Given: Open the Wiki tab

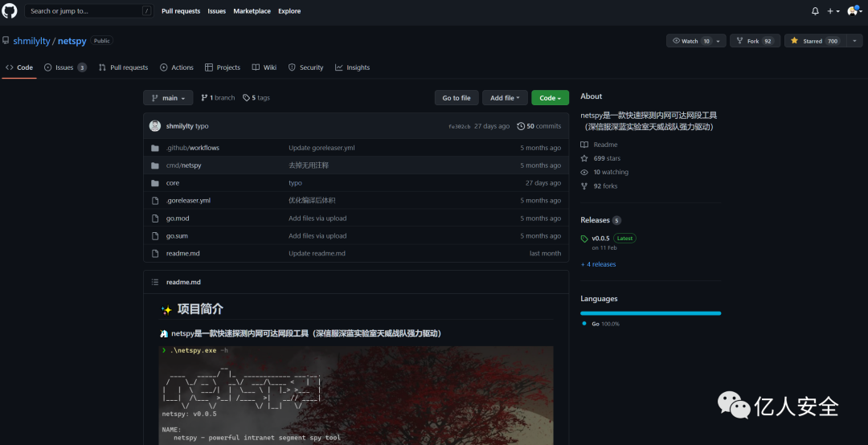Looking at the screenshot, I should click(264, 67).
